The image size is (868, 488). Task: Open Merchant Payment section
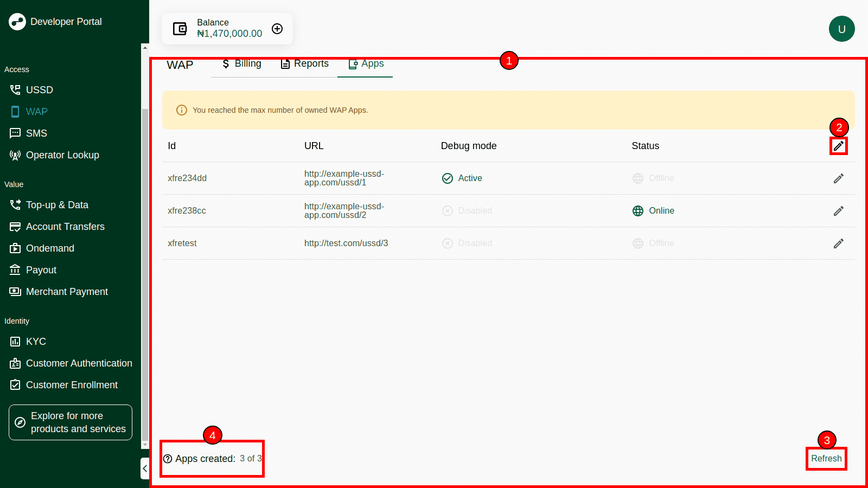click(x=66, y=292)
